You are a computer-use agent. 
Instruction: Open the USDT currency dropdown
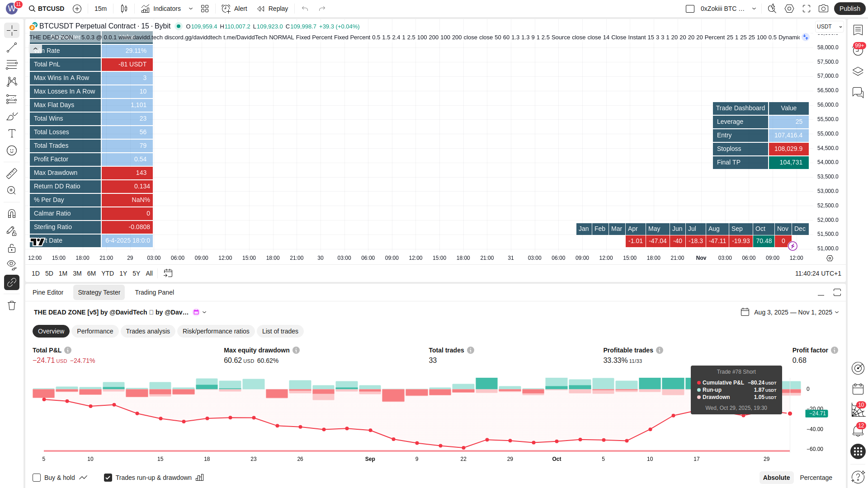829,27
